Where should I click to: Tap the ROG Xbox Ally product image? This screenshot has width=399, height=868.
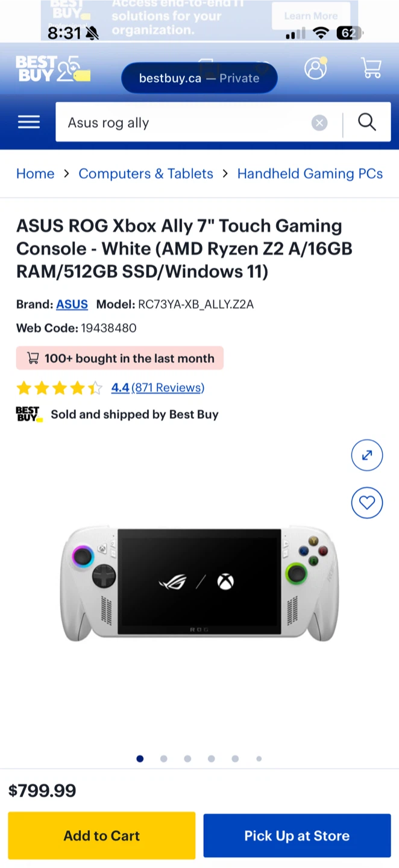[x=199, y=583]
